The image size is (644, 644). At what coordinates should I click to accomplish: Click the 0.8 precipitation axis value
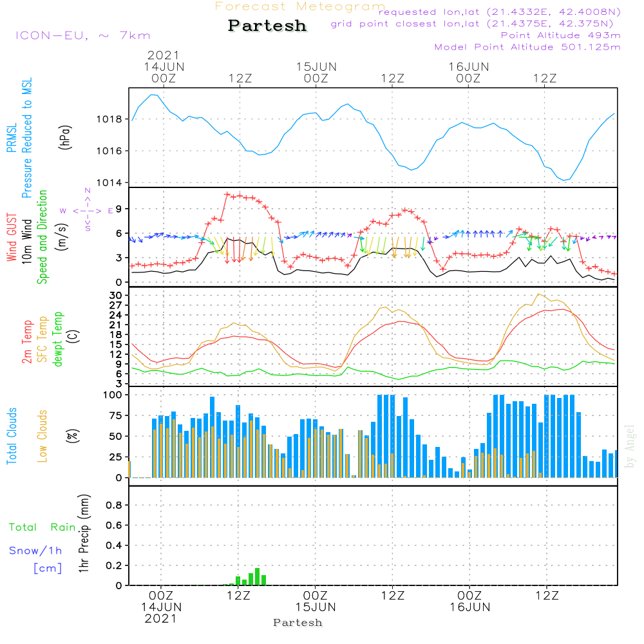114,506
